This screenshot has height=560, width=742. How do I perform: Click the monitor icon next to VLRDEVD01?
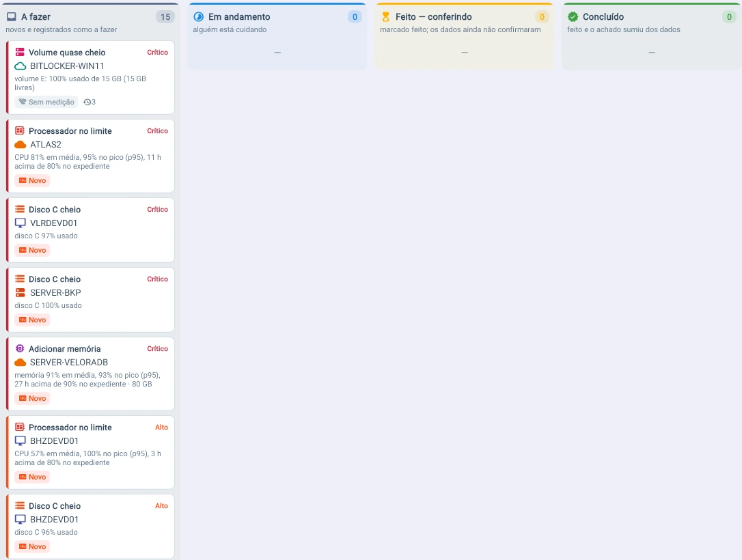click(x=20, y=223)
